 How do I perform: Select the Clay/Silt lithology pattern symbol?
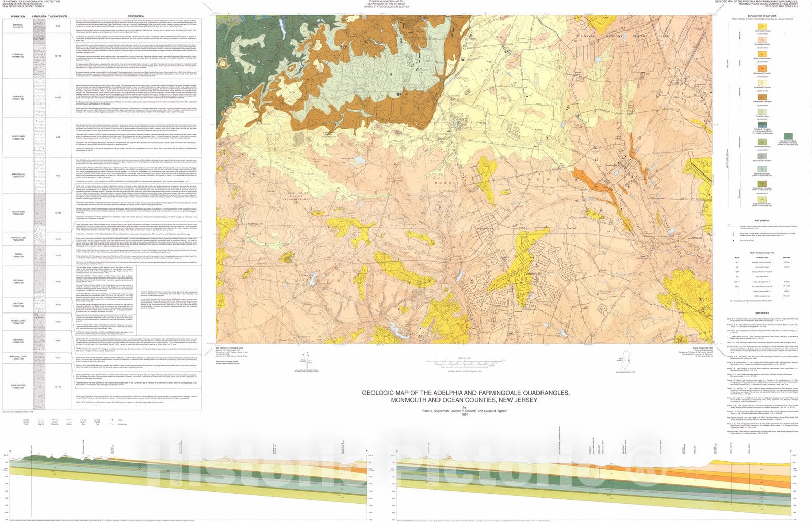pyautogui.click(x=41, y=422)
